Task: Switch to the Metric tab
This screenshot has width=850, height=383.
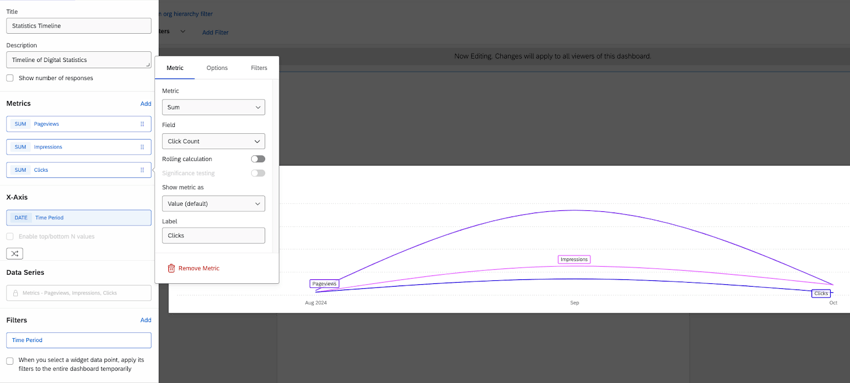Action: pyautogui.click(x=175, y=68)
